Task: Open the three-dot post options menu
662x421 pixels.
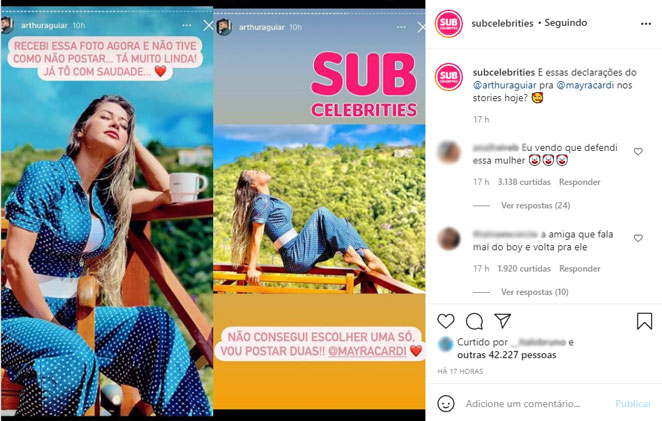Action: [646, 24]
